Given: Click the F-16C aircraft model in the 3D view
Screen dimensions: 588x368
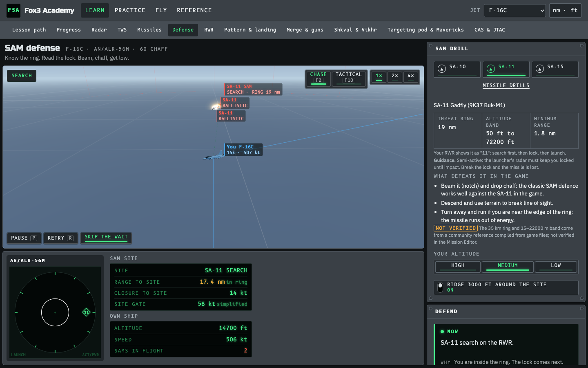Looking at the screenshot, I should pos(213,156).
